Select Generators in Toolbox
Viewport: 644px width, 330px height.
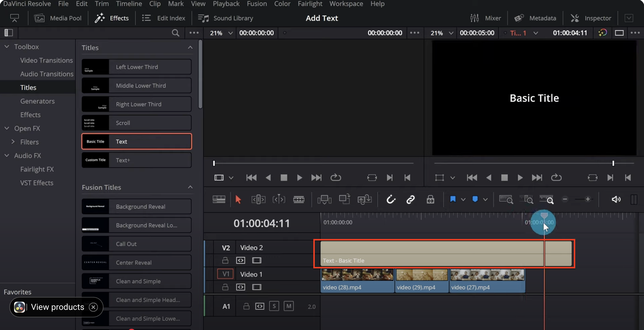click(38, 101)
